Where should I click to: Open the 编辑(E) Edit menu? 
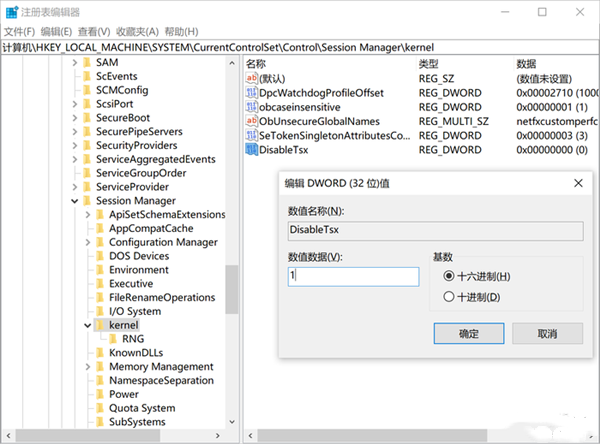coord(56,31)
